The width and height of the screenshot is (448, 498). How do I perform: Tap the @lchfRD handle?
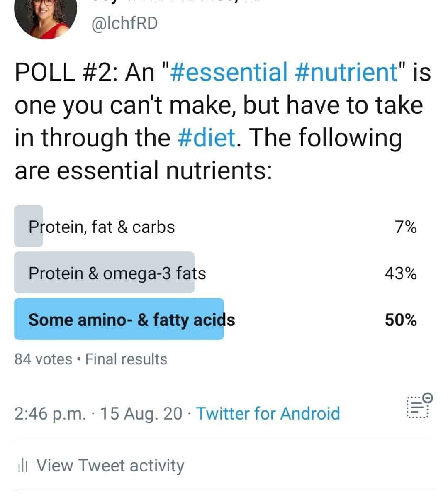click(124, 23)
